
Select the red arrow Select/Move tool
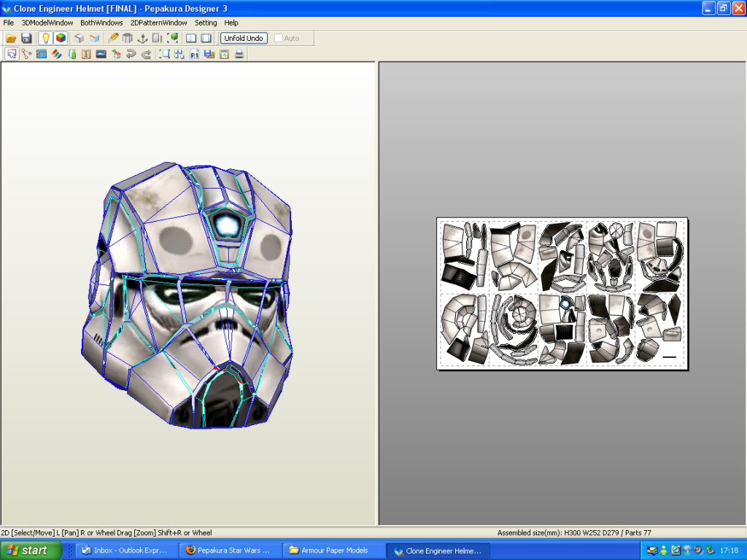[12, 54]
